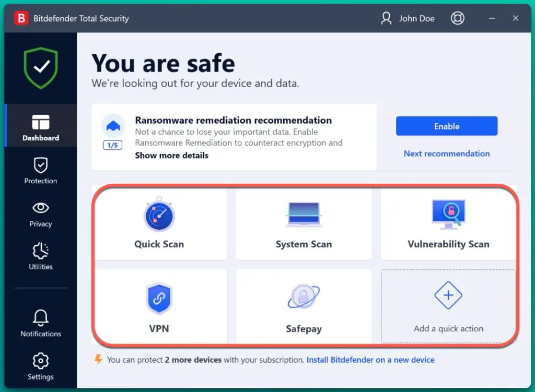Click the John Doe account profile

pos(408,18)
